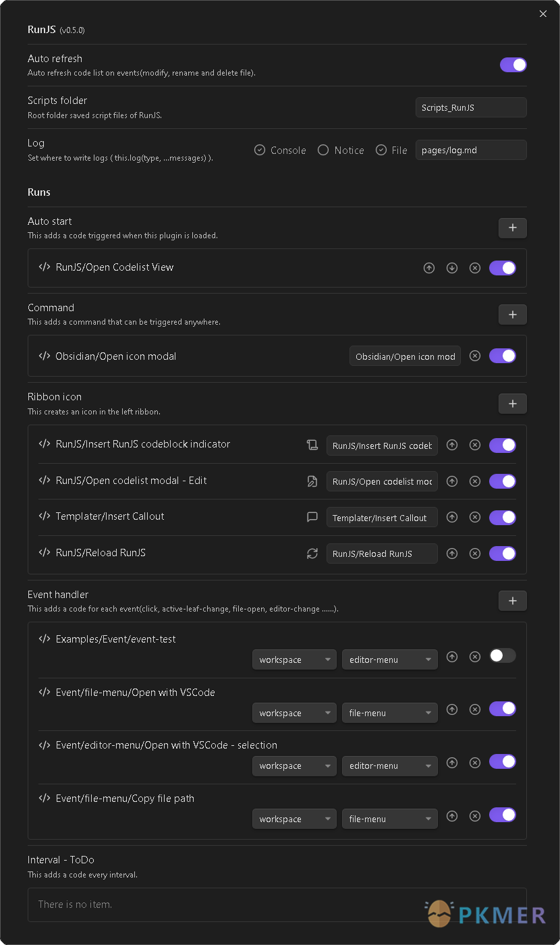Add a new Auto start code

[x=512, y=228]
